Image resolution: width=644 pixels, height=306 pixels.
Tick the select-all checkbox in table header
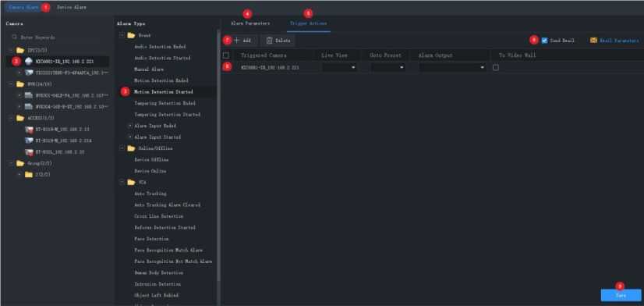(226, 55)
